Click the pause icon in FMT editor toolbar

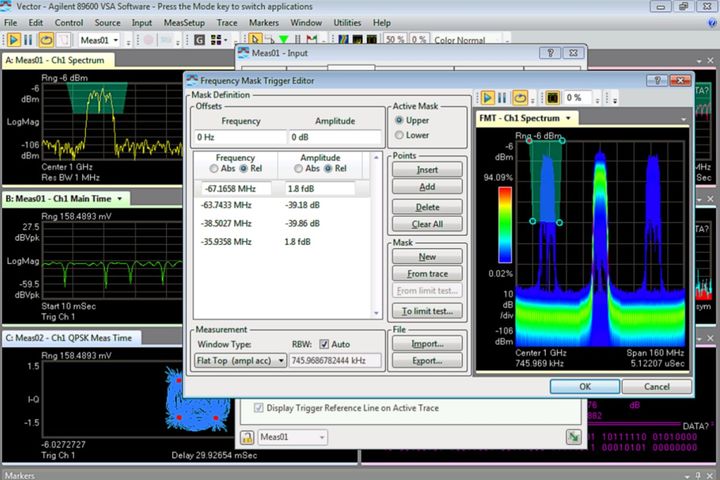(x=504, y=98)
